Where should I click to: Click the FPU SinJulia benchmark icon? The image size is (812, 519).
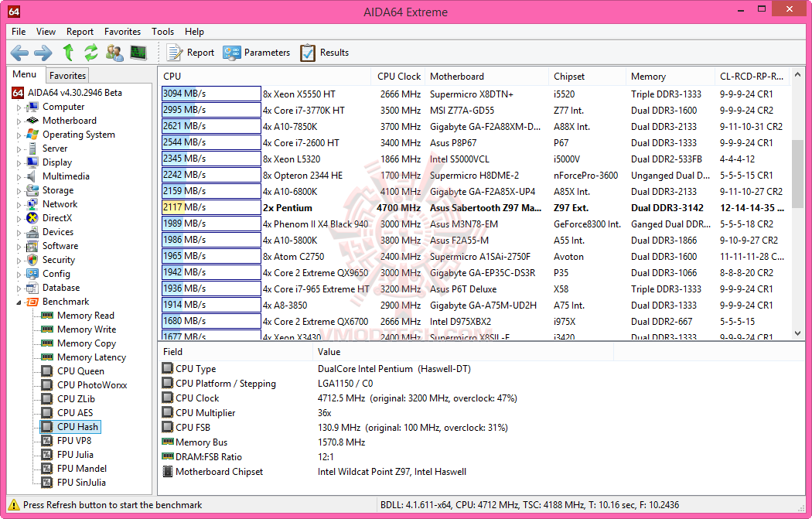coord(47,483)
